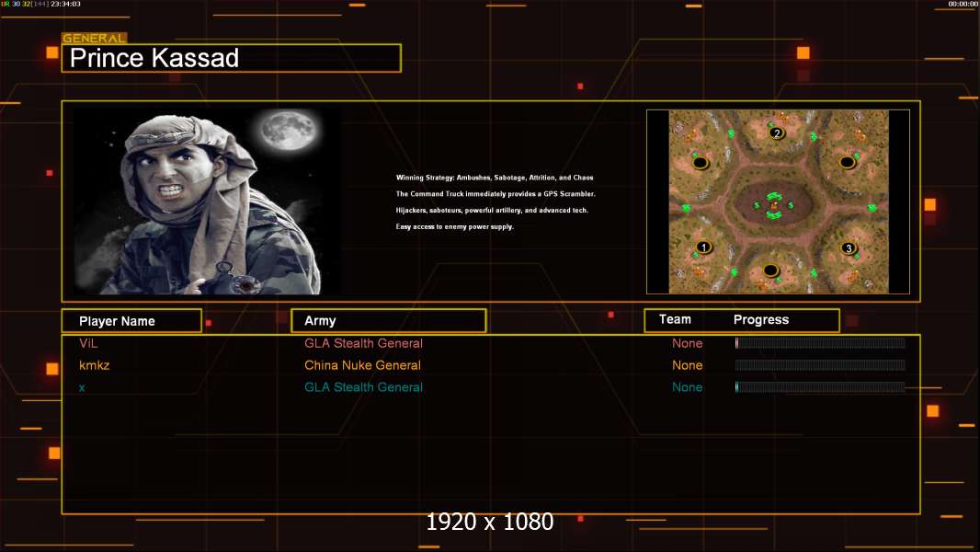This screenshot has width=980, height=552.
Task: Click ViL's team value None
Action: (687, 343)
